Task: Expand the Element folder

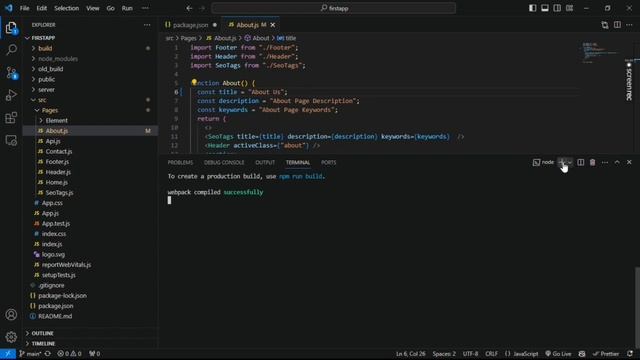Action: pos(90,120)
